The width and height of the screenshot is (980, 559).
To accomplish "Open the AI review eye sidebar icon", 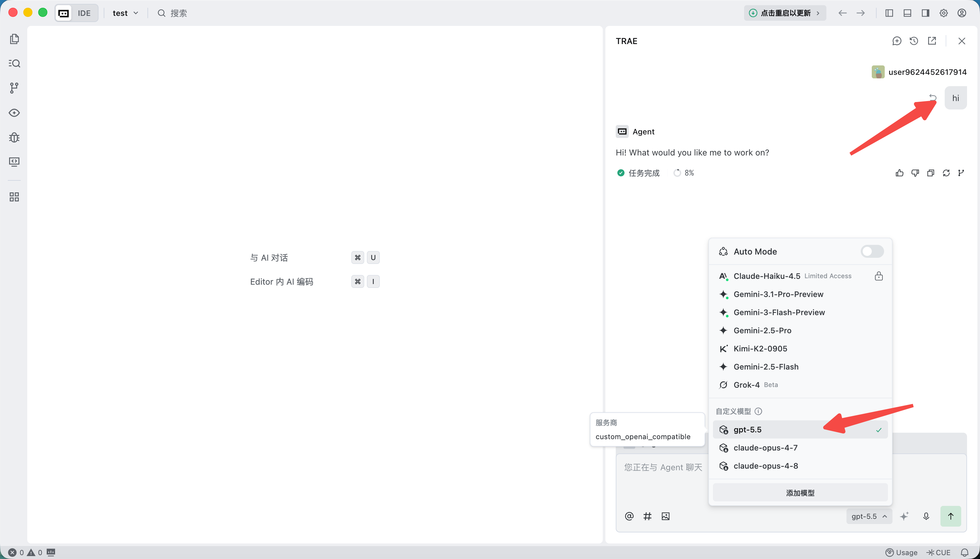I will tap(14, 112).
